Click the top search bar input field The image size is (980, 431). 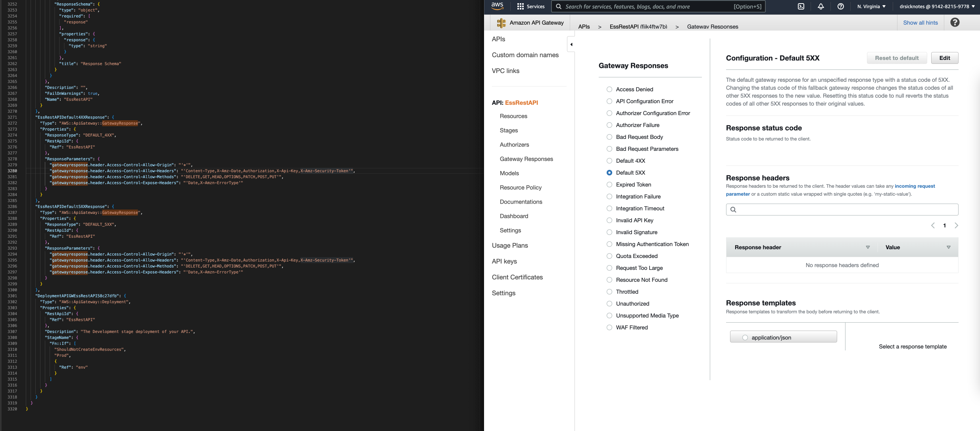point(659,6)
